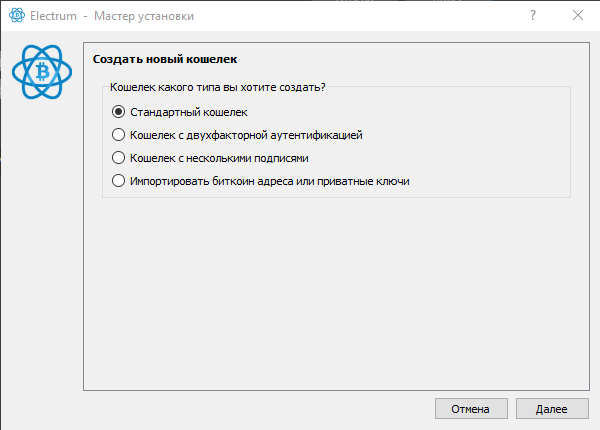Click the Стандартный кошелек label text
Screen dimensions: 600x430
click(x=188, y=112)
